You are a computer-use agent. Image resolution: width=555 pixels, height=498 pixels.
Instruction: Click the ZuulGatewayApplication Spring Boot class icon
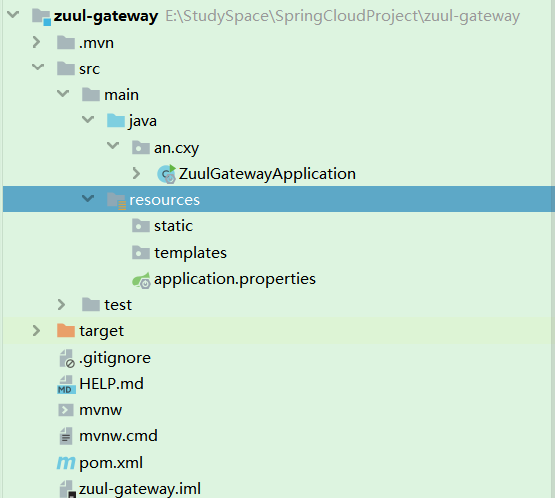[x=167, y=174]
